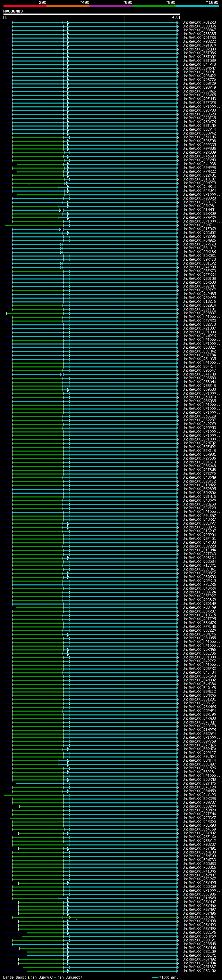Select label UniRef100_B7FGF8
The height and width of the screenshot is (980, 222).
click(x=199, y=103)
